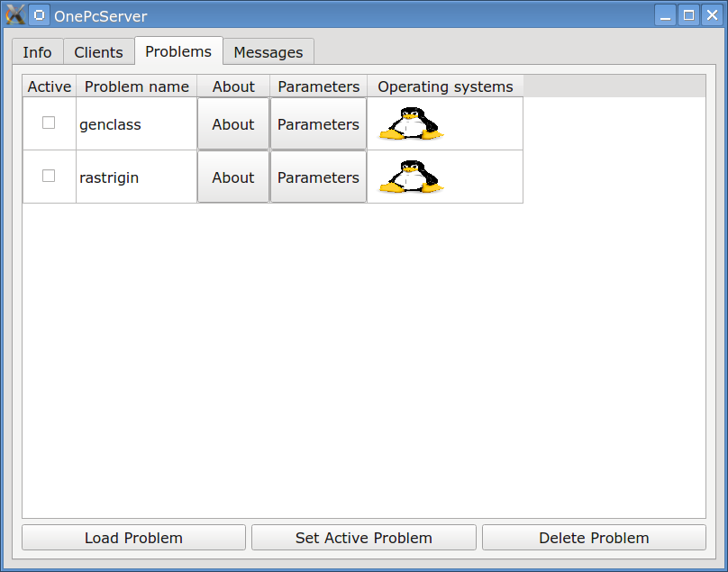
Task: Click the Active column header
Action: coord(49,86)
